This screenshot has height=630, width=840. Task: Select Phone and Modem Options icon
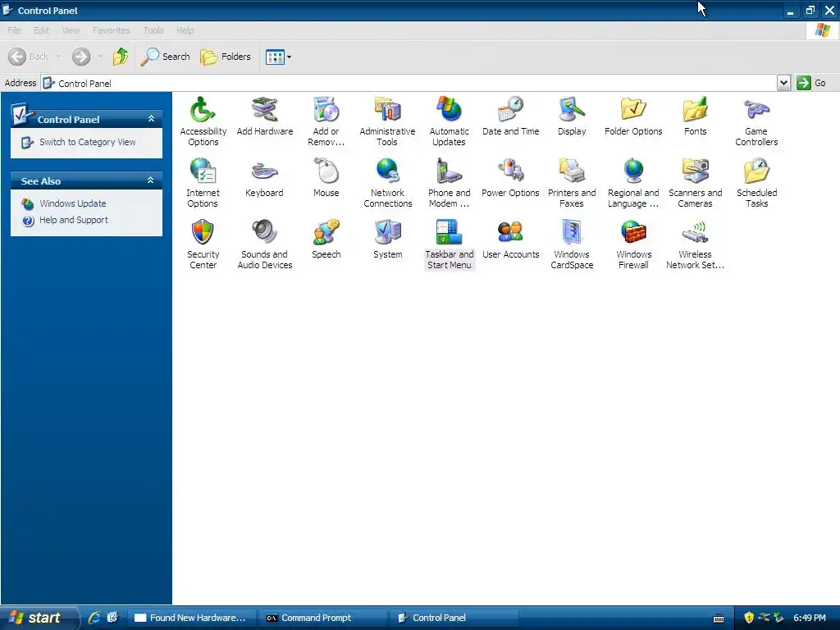point(449,183)
